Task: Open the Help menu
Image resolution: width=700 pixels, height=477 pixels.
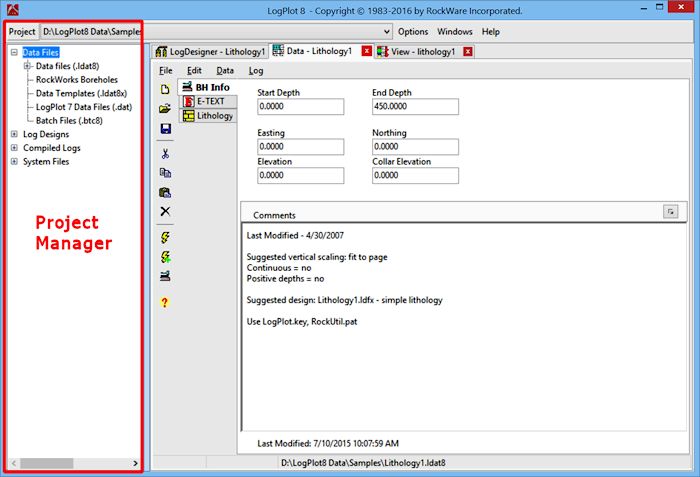Action: click(x=490, y=32)
